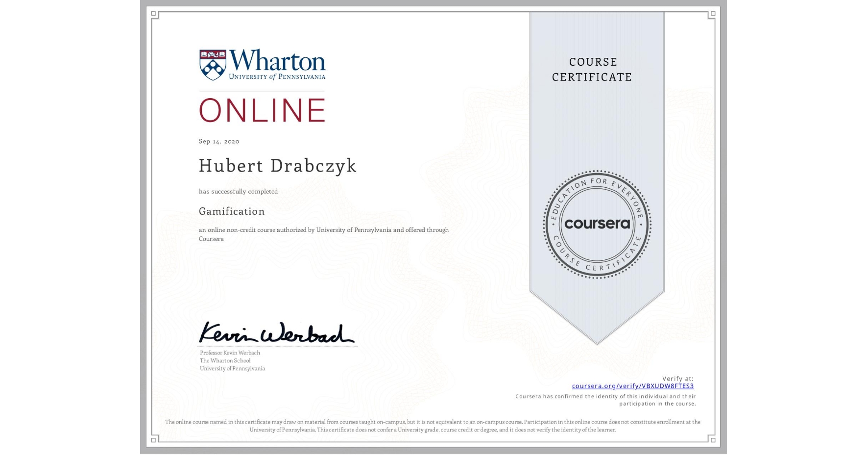Open the coursera.org/verify/VBXUDW8FTES3 link
868x455 pixels.
[633, 386]
